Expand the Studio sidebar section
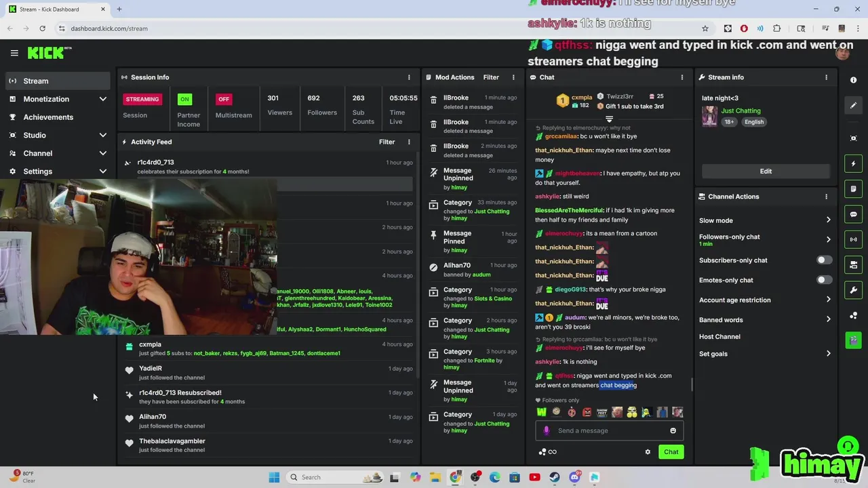868x488 pixels. [x=58, y=135]
